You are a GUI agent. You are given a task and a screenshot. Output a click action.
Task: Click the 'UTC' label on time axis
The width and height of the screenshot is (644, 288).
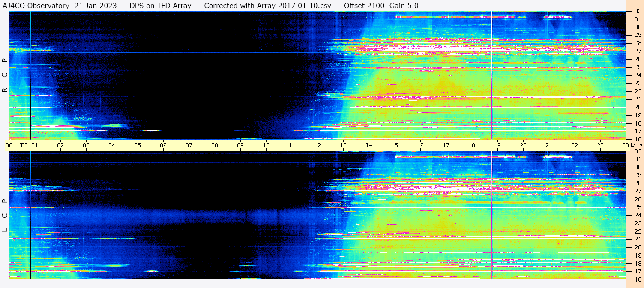[21, 145]
